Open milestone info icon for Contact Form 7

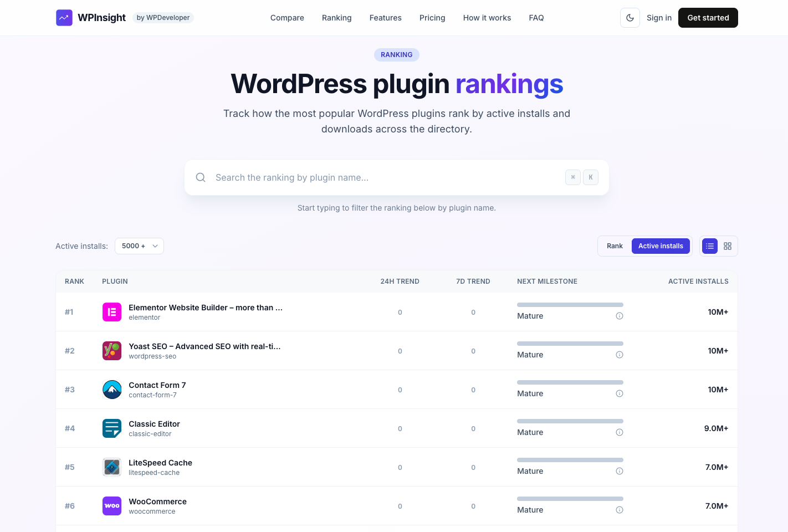[620, 393]
